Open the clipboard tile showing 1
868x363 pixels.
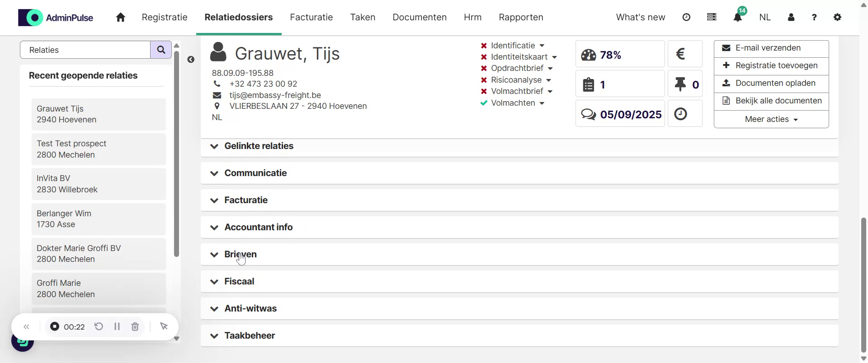point(620,84)
